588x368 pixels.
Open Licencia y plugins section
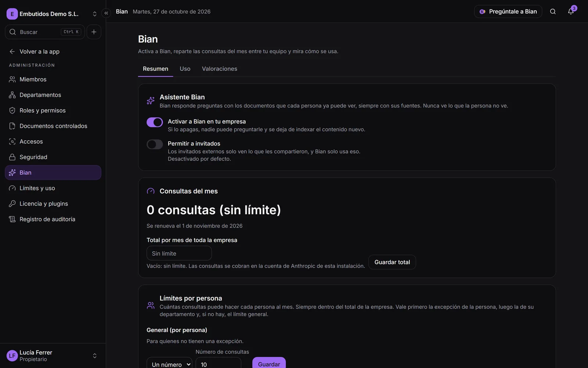(53, 204)
